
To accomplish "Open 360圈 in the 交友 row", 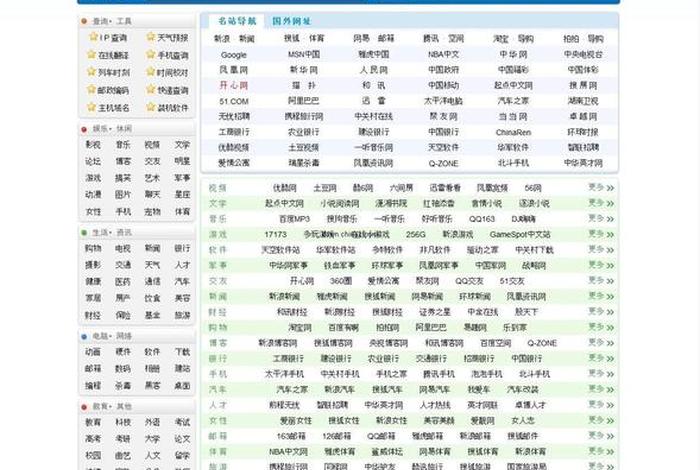I will [341, 281].
